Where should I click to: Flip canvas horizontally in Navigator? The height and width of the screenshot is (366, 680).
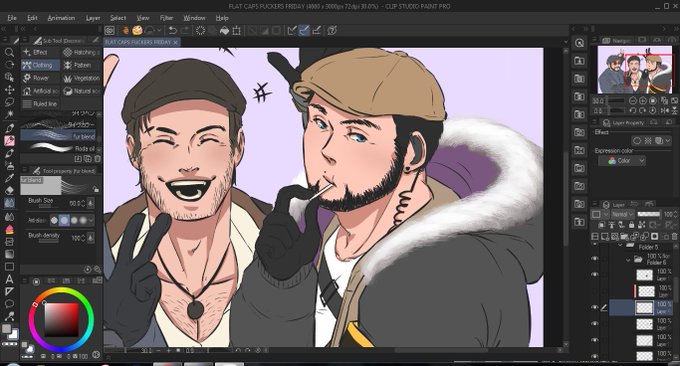[x=665, y=111]
